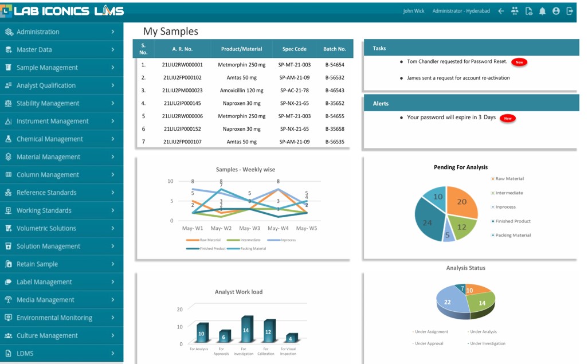Click the back arrow icon in header
This screenshot has height=364, width=588.
[501, 11]
